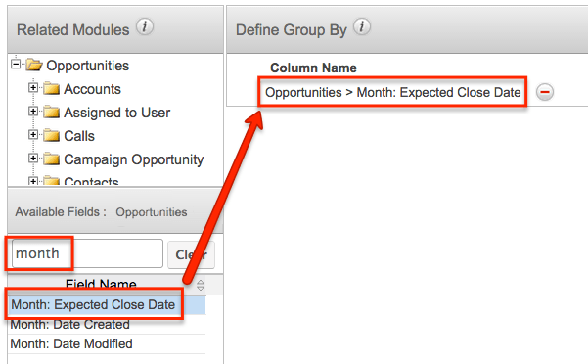Screen dimensions: 588x364
Task: Select the Month: Expected Close Date field
Action: 93,304
